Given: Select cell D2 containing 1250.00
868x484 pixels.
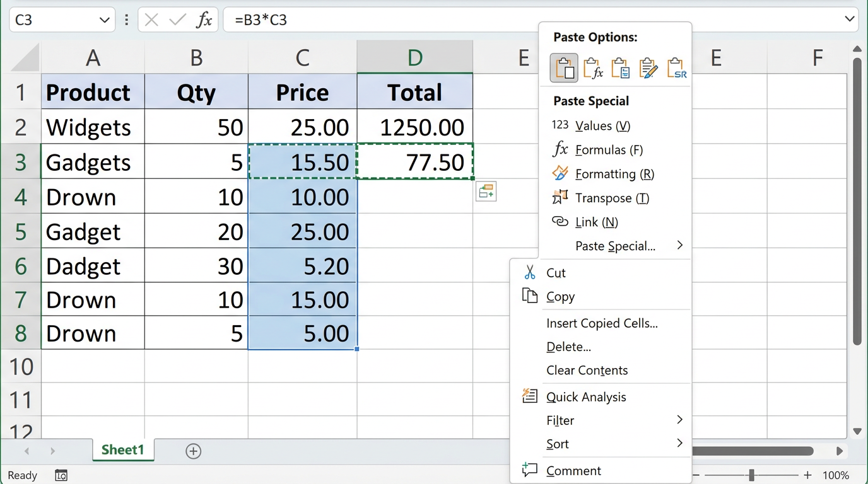Looking at the screenshot, I should 414,127.
